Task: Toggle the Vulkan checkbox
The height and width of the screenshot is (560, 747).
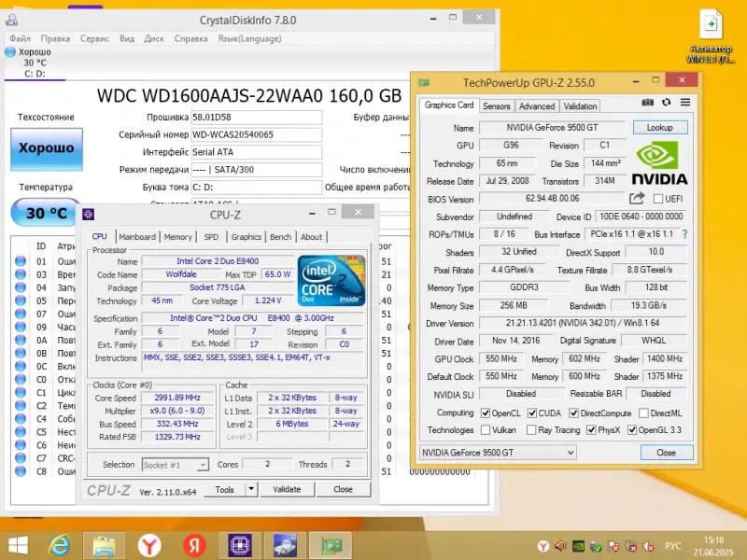Action: (486, 430)
